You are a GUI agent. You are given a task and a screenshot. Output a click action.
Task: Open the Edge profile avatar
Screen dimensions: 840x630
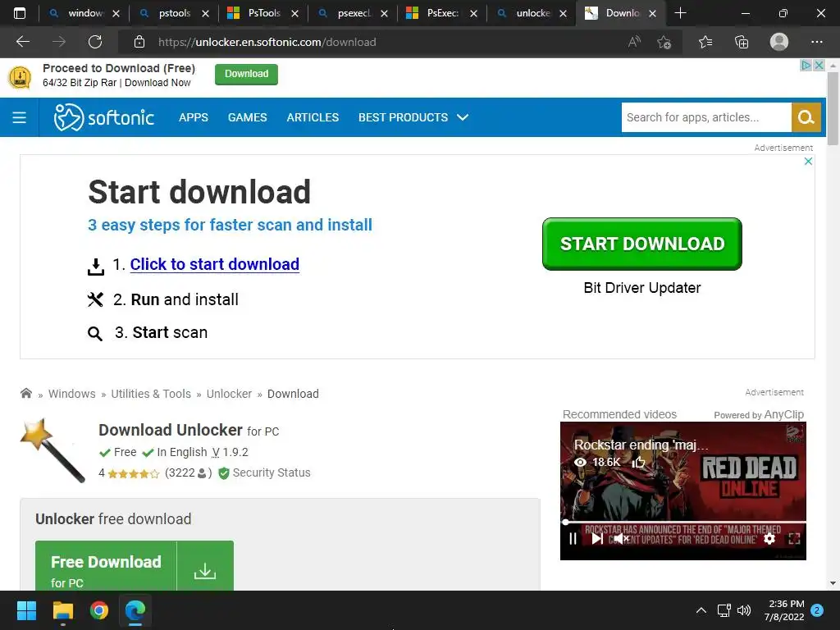tap(779, 42)
